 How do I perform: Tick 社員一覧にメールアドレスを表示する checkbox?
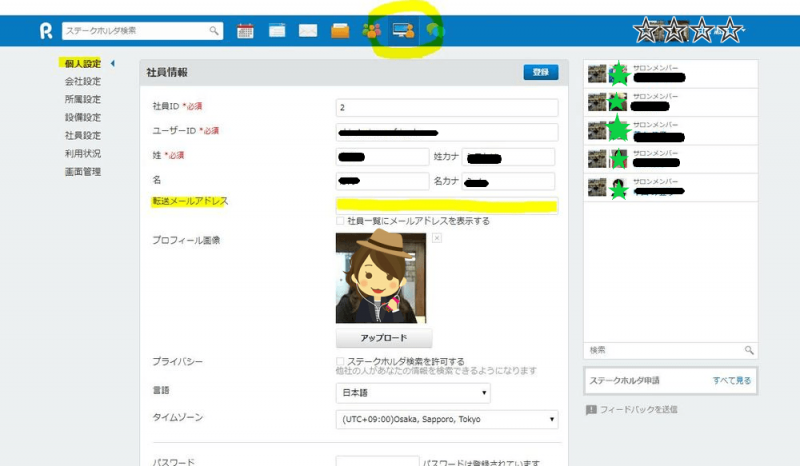pyautogui.click(x=340, y=221)
